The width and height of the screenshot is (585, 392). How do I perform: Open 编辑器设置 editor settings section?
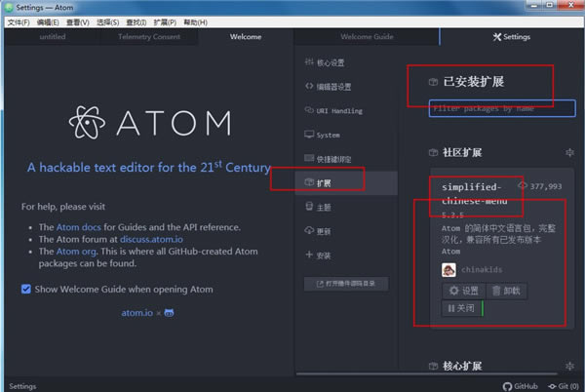346,87
